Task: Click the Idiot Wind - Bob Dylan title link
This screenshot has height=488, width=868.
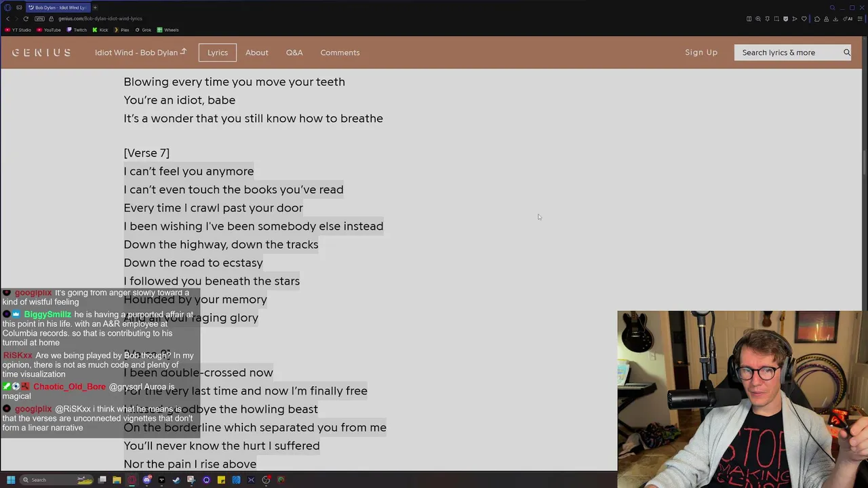Action: pyautogui.click(x=140, y=52)
